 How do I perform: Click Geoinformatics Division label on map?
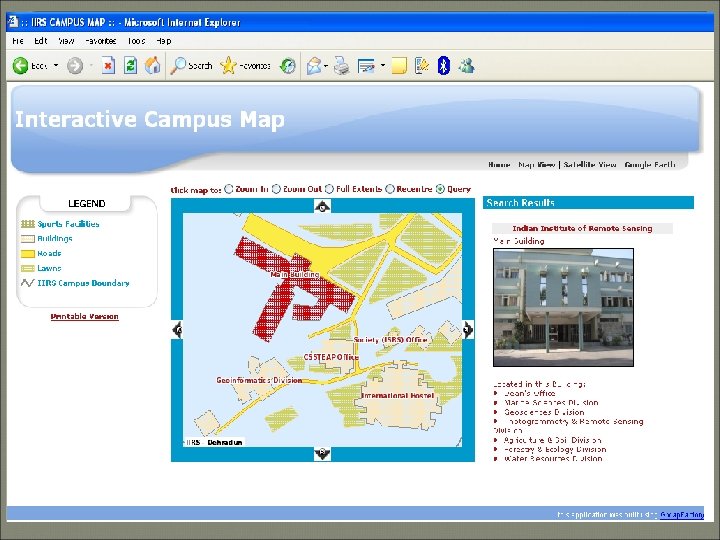coord(259,380)
